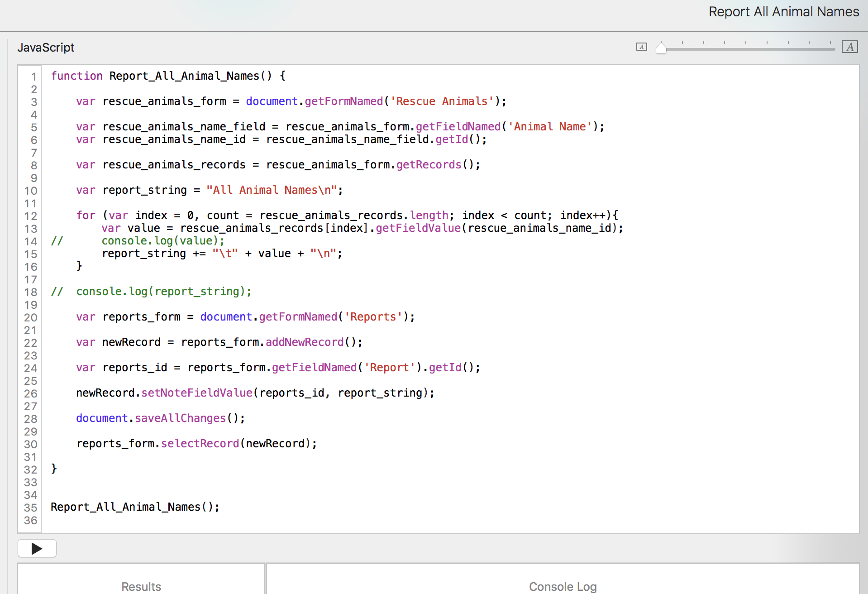868x594 pixels.
Task: Click the commented console.log(report_string) line
Action: [x=163, y=292]
